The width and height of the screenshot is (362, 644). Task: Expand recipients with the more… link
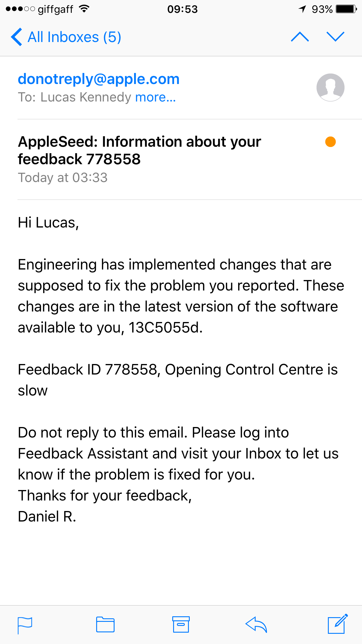click(x=156, y=97)
